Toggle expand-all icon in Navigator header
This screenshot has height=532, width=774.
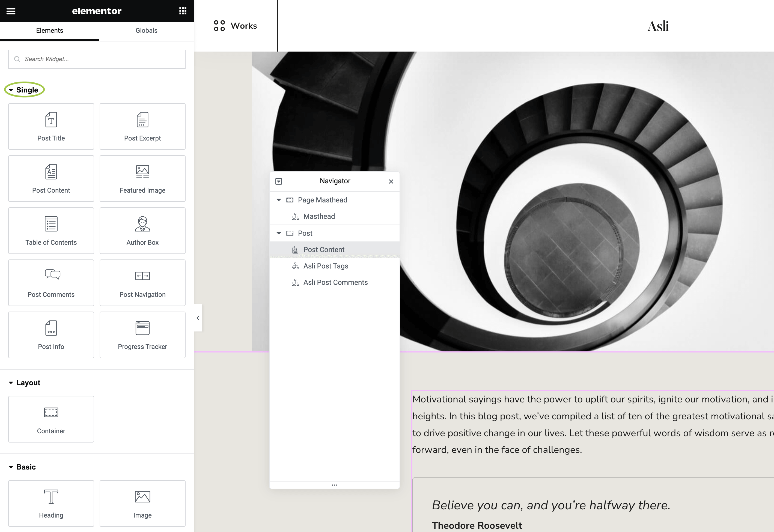click(x=279, y=181)
